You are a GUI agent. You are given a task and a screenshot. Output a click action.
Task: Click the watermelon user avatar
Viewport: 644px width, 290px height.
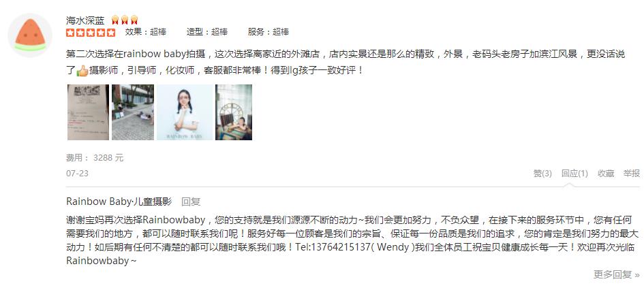30,35
